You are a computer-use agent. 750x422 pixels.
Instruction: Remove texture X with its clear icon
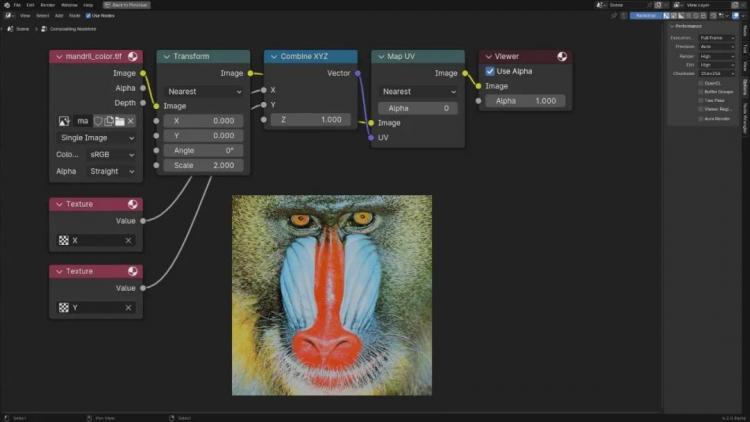(x=128, y=240)
